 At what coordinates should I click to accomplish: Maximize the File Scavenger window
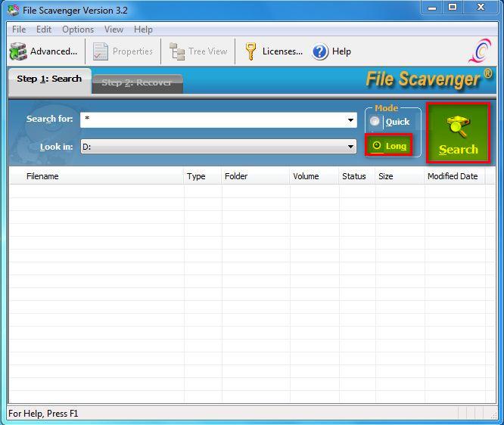tap(453, 8)
